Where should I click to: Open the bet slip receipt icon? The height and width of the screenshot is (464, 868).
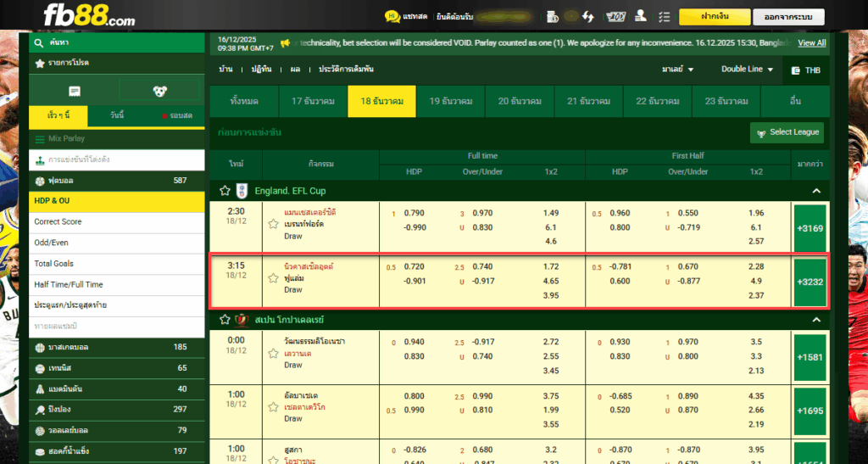pyautogui.click(x=75, y=92)
